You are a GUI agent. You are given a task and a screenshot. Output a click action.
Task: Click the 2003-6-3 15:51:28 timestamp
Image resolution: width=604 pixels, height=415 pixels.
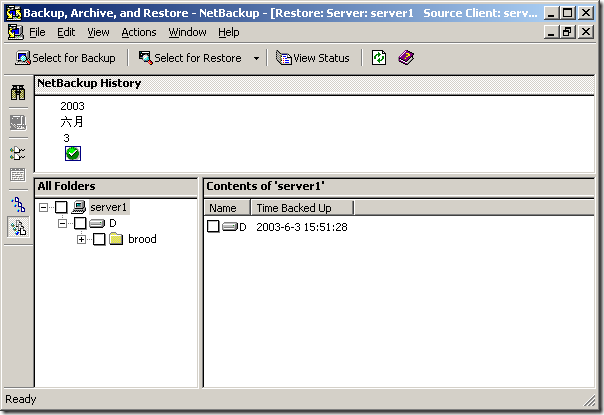click(x=302, y=227)
